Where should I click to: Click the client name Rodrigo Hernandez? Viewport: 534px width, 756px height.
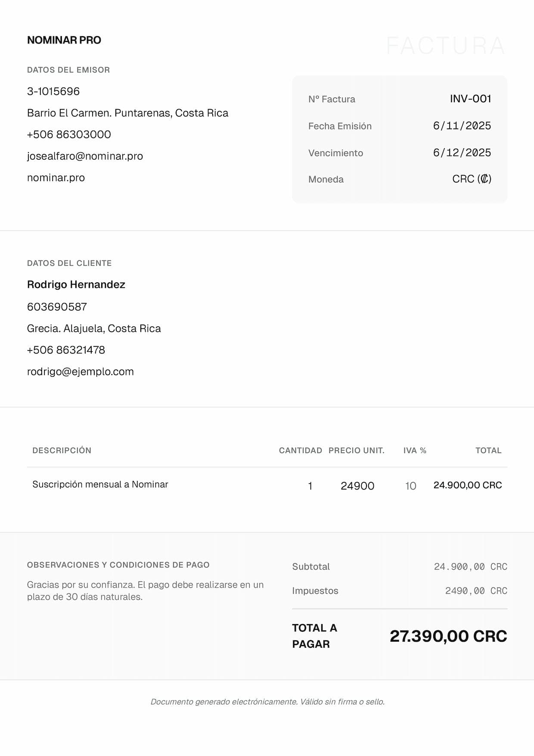76,284
